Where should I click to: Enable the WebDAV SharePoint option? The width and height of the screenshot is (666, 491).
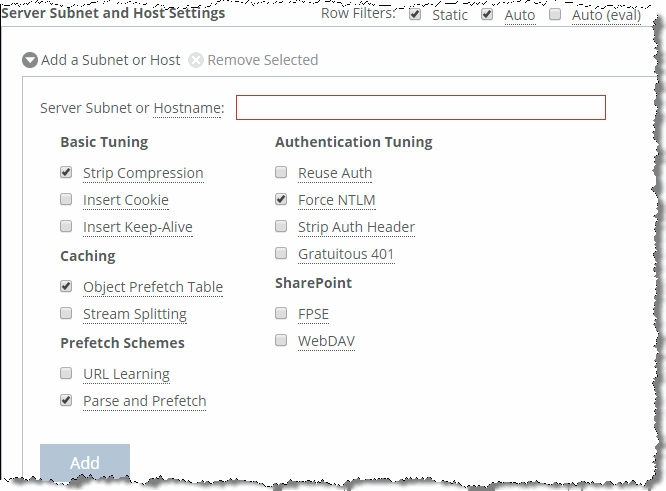281,340
